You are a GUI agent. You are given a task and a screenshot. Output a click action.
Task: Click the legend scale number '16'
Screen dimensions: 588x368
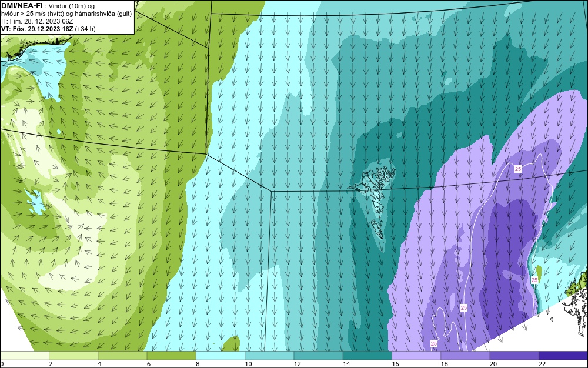[x=395, y=364]
